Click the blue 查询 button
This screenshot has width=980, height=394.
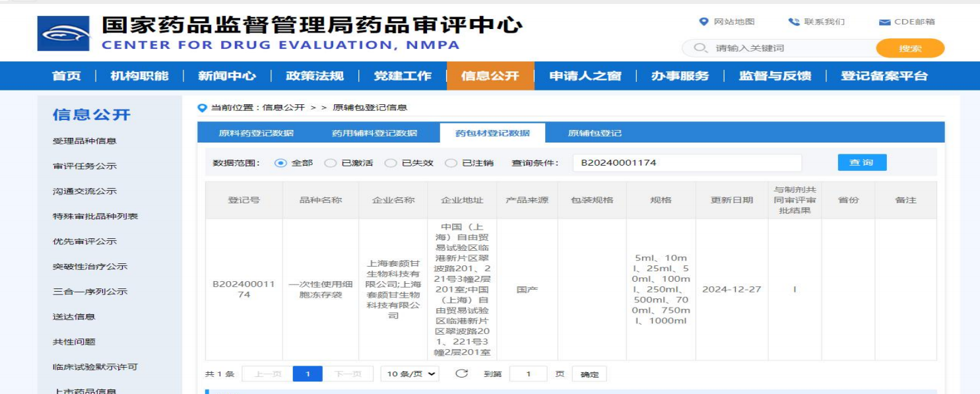861,162
